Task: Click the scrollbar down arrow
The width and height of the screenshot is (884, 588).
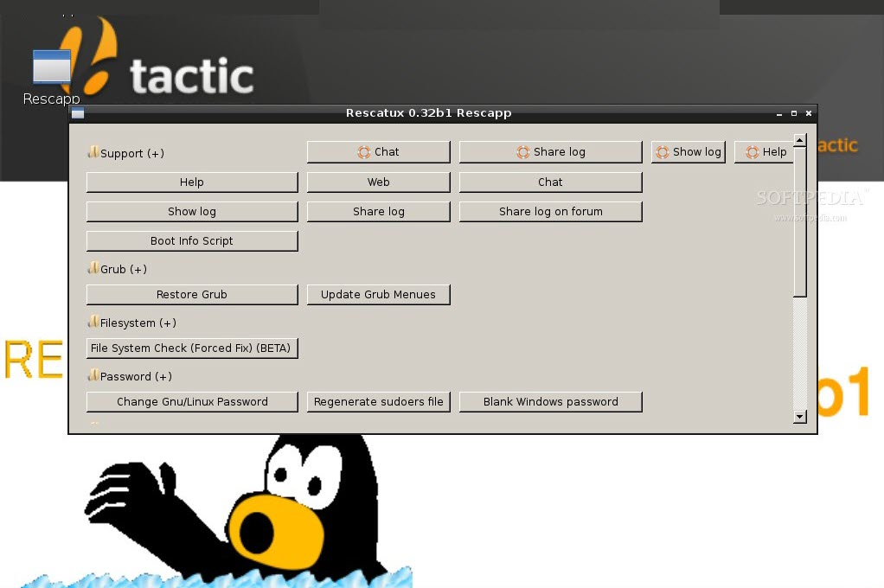Action: (800, 417)
